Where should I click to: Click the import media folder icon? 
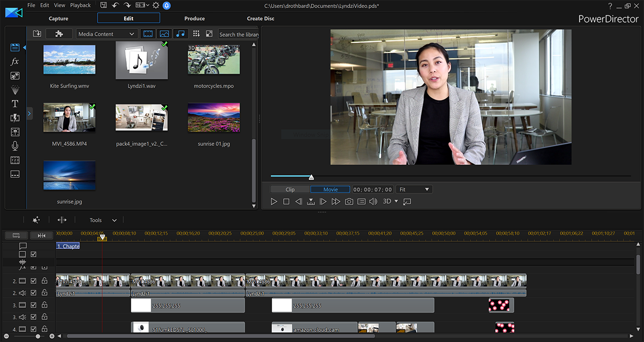tap(37, 34)
